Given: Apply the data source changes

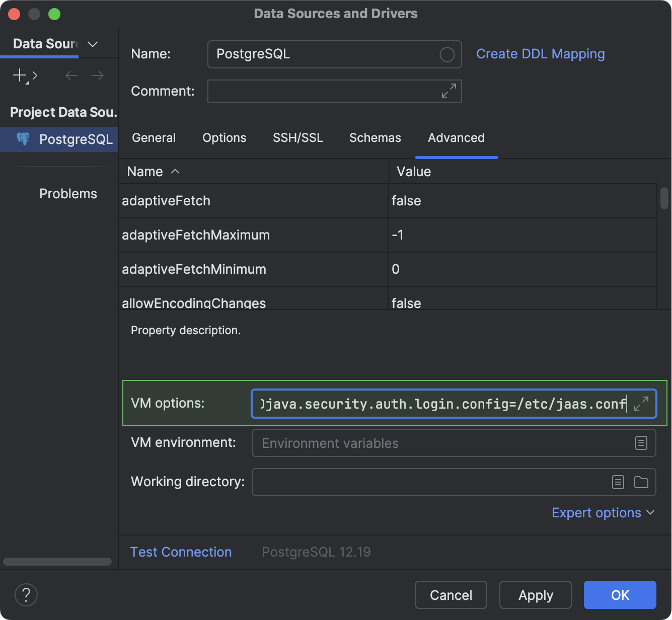Looking at the screenshot, I should click(x=535, y=595).
